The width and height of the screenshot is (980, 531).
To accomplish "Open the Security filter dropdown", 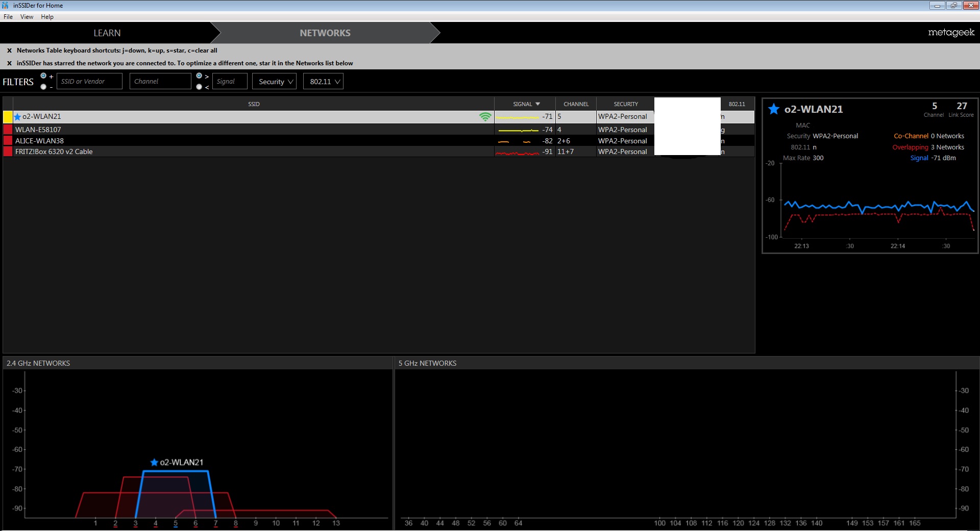I will click(275, 82).
